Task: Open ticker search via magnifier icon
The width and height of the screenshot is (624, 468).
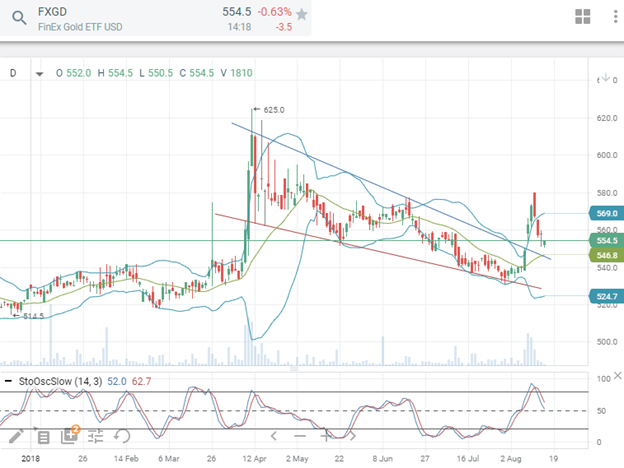Action: [x=19, y=18]
